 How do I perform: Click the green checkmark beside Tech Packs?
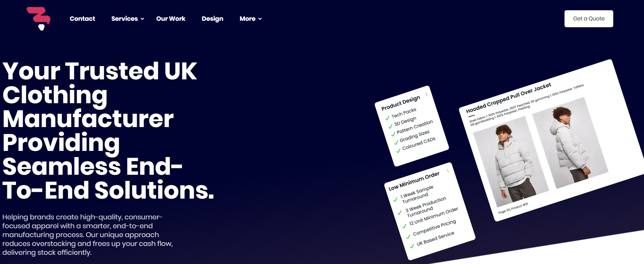click(387, 118)
